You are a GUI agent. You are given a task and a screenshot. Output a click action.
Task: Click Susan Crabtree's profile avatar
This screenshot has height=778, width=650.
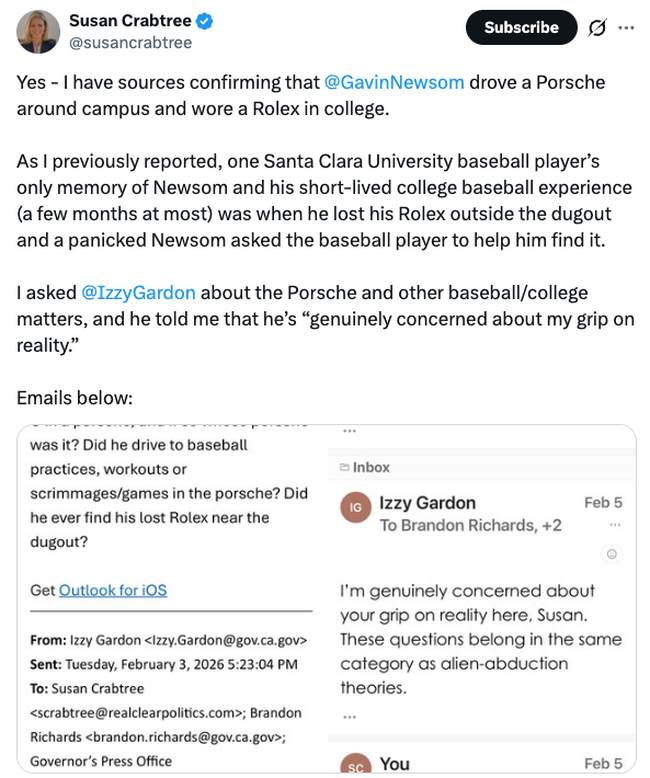[x=38, y=31]
